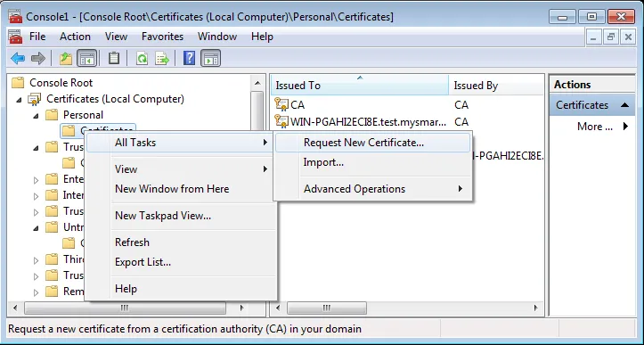Select Console Root in tree
The width and height of the screenshot is (644, 345).
[x=61, y=83]
